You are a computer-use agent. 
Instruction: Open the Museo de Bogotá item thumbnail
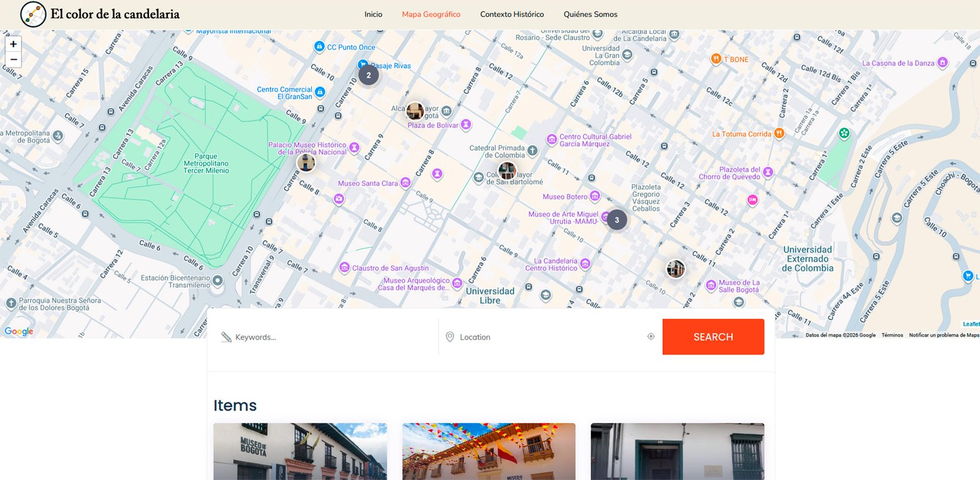coord(300,451)
